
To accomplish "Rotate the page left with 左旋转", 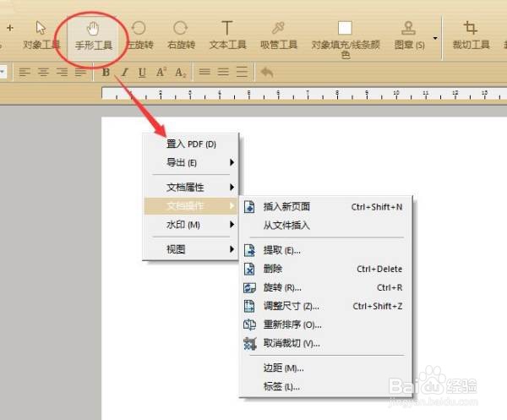I will [x=139, y=35].
